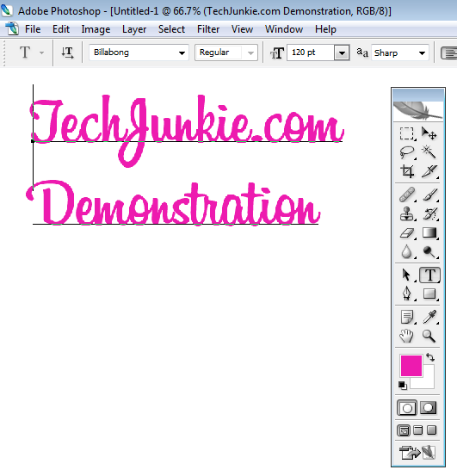457x476 pixels.
Task: Open the Help menu
Action: tap(325, 29)
